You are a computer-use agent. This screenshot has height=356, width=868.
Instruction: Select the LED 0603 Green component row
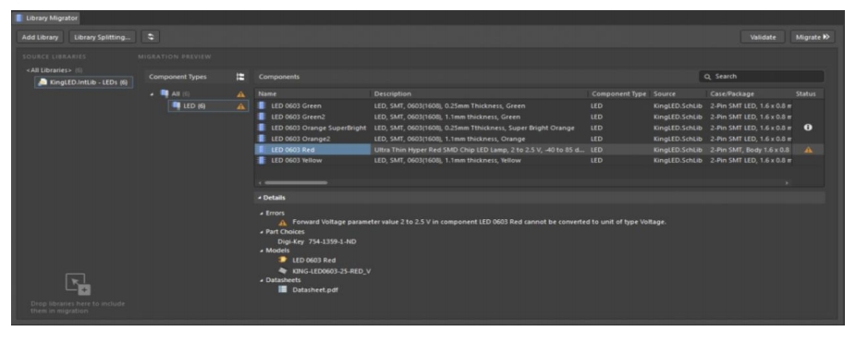coord(539,105)
